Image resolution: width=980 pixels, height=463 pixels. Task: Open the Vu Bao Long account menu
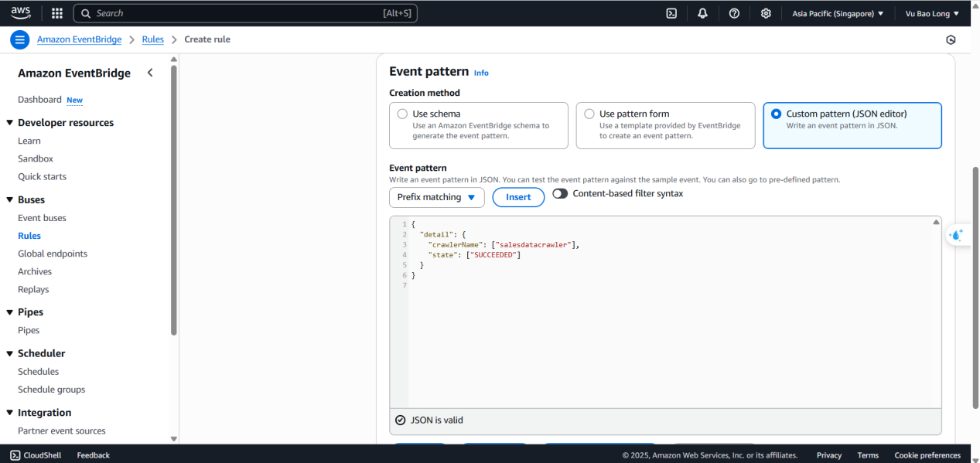coord(932,13)
